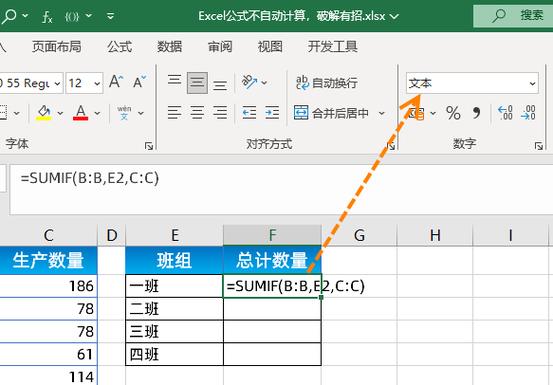Open the phonetic guide dropdown arrow
Viewport: 553px width, 385px height.
141,113
